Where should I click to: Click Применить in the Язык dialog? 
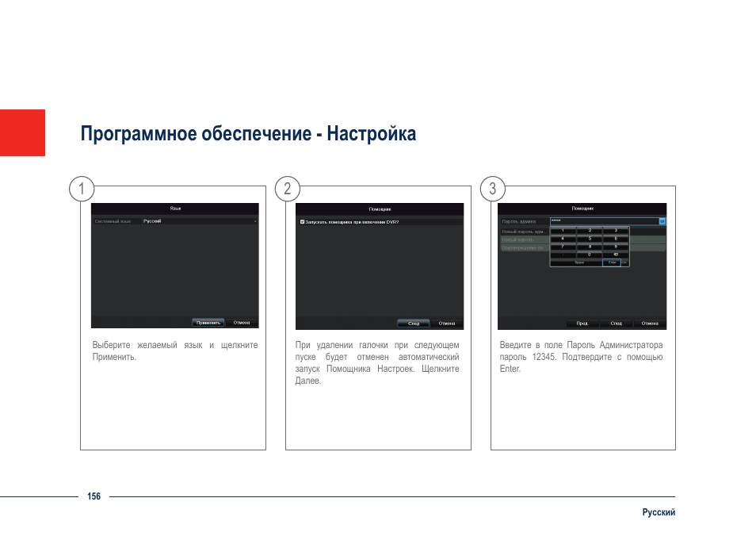[x=208, y=323]
